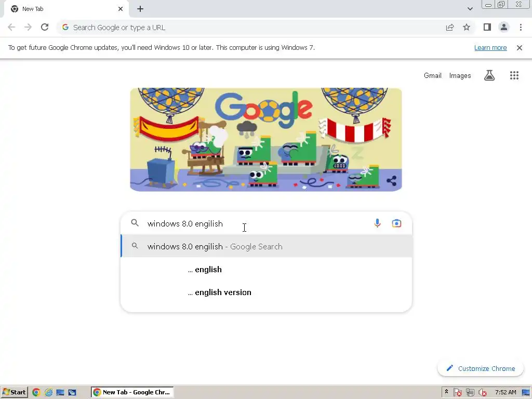This screenshot has height=399, width=532.
Task: Bookmark this tab with the star icon
Action: (467, 28)
